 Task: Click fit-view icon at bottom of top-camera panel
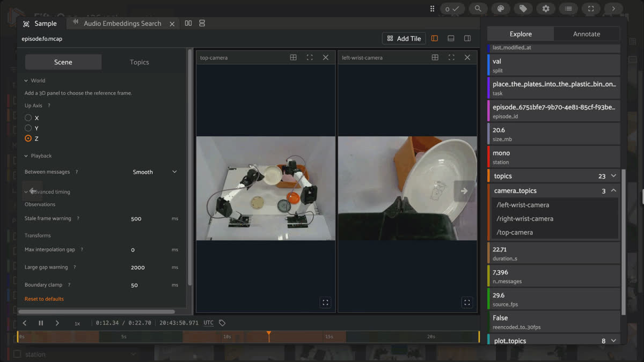[325, 302]
